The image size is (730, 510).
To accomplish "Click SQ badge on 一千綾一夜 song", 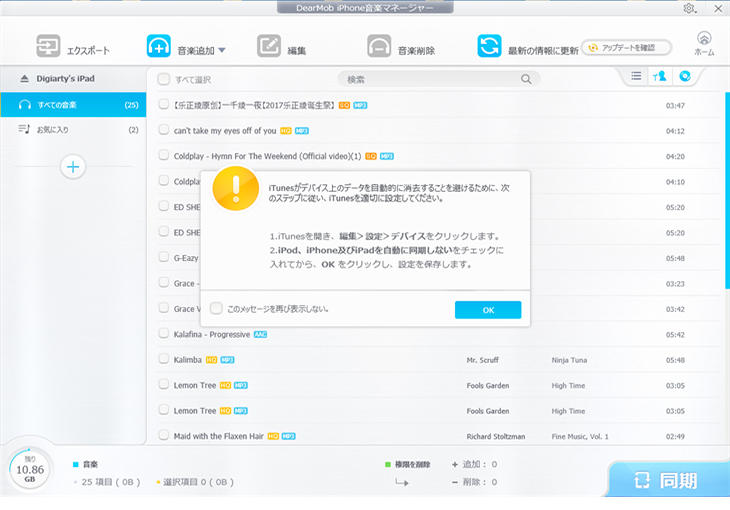I will coord(345,106).
